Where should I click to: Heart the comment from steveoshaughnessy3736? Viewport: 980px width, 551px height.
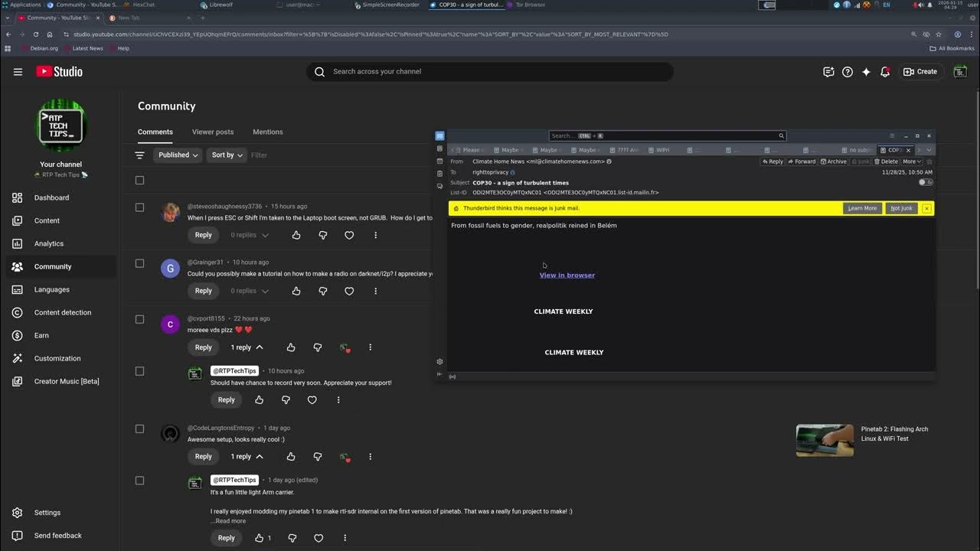point(349,235)
